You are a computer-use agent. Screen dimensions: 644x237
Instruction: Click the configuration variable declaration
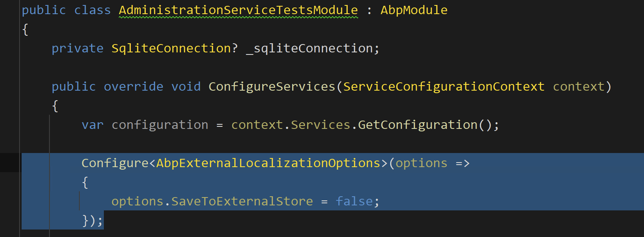(160, 125)
